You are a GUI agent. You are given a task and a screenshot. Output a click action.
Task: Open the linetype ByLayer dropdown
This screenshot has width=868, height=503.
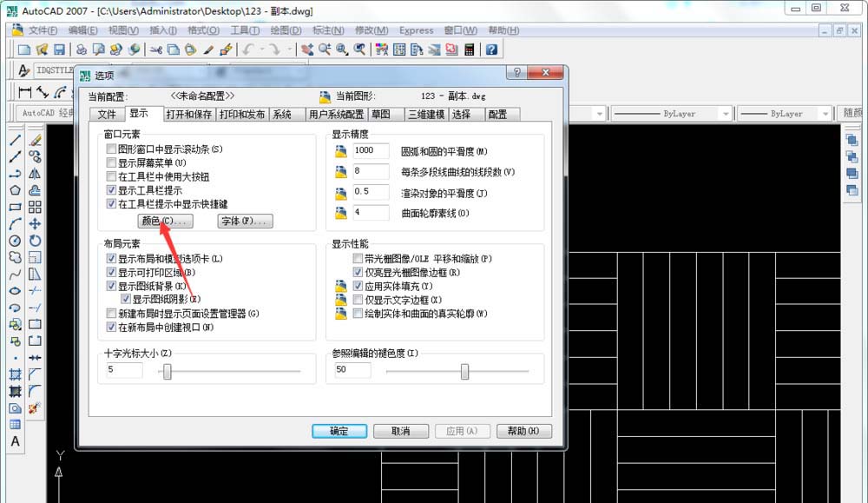(726, 114)
